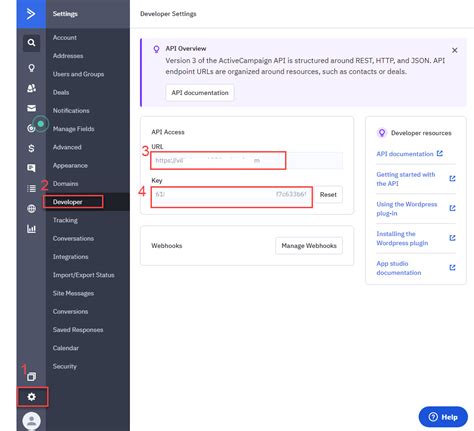This screenshot has height=431, width=474.
Task: Click external icon for Using the Wordpress plug-in
Action: click(x=452, y=208)
